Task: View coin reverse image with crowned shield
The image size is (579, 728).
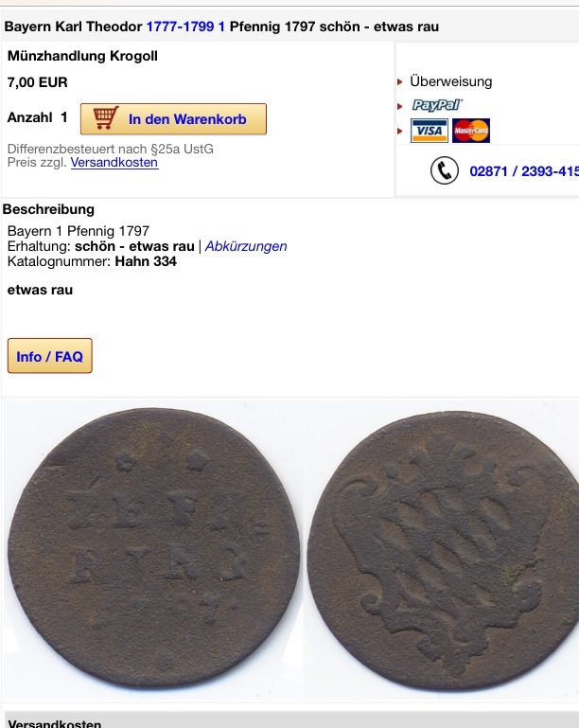Action: (x=444, y=550)
